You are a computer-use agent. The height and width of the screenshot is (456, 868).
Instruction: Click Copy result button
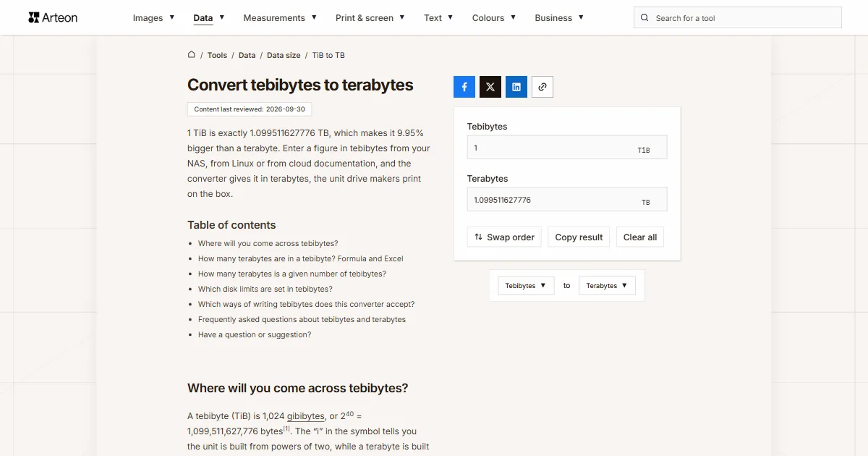[x=579, y=237]
